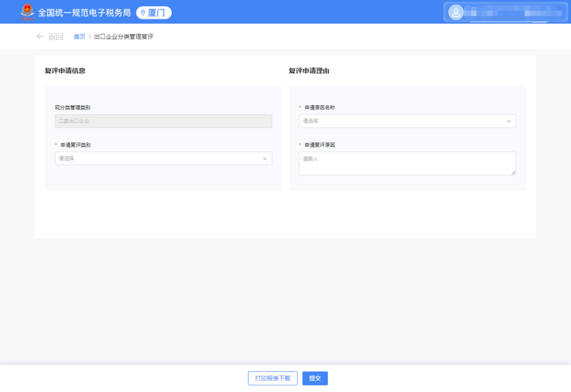Open the 申请原因名称 dropdown
Image resolution: width=571 pixels, height=392 pixels.
pyautogui.click(x=407, y=121)
